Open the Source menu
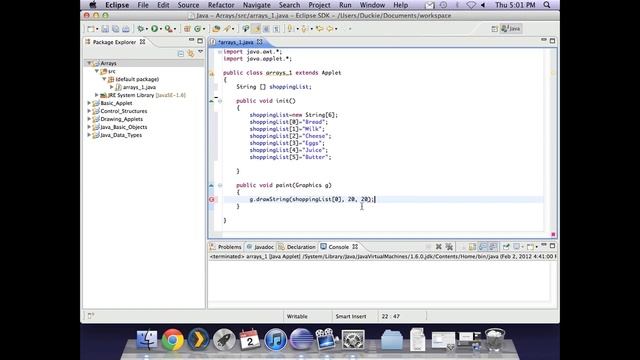Screen dimensions: 640x360 [188, 5]
